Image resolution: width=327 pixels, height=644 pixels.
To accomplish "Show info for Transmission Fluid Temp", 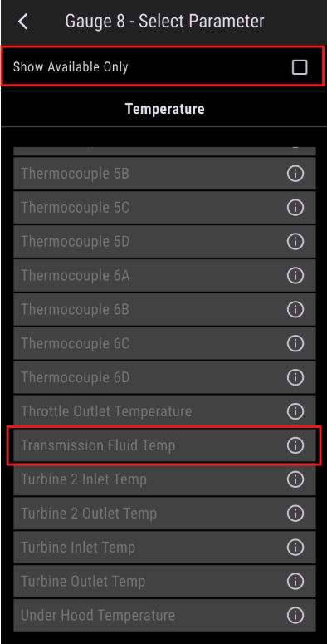I will coord(295,445).
